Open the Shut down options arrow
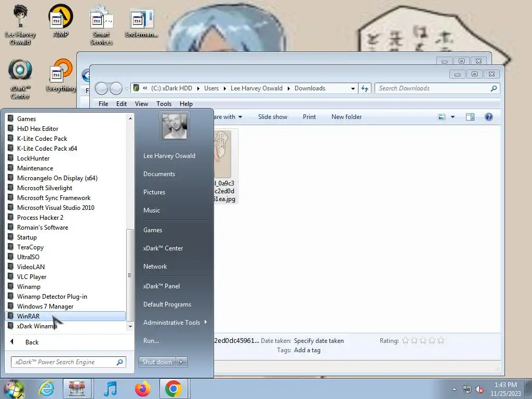532x399 pixels. click(x=181, y=362)
